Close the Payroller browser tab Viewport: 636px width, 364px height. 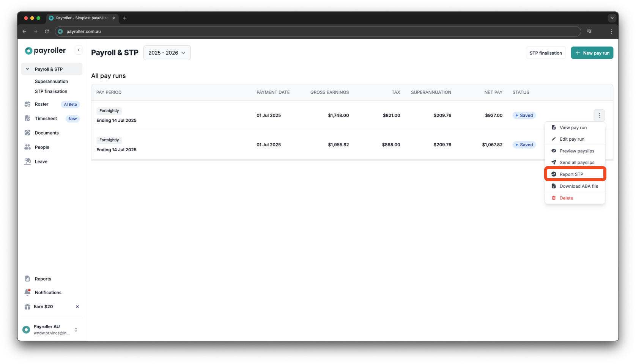[x=113, y=18]
